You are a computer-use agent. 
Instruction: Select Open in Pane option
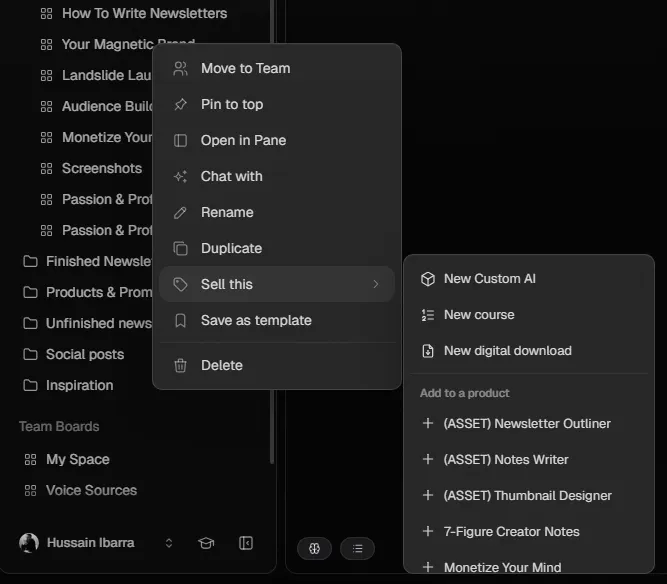[276, 140]
